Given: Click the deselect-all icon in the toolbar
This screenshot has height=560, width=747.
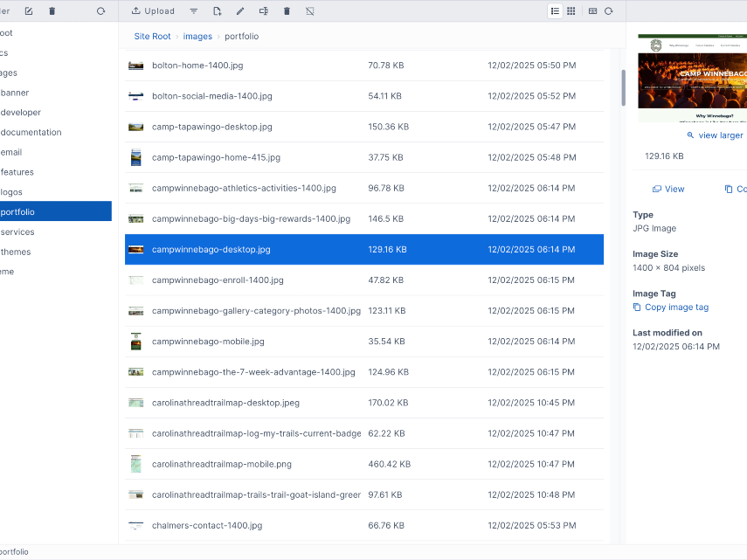Looking at the screenshot, I should coord(310,10).
